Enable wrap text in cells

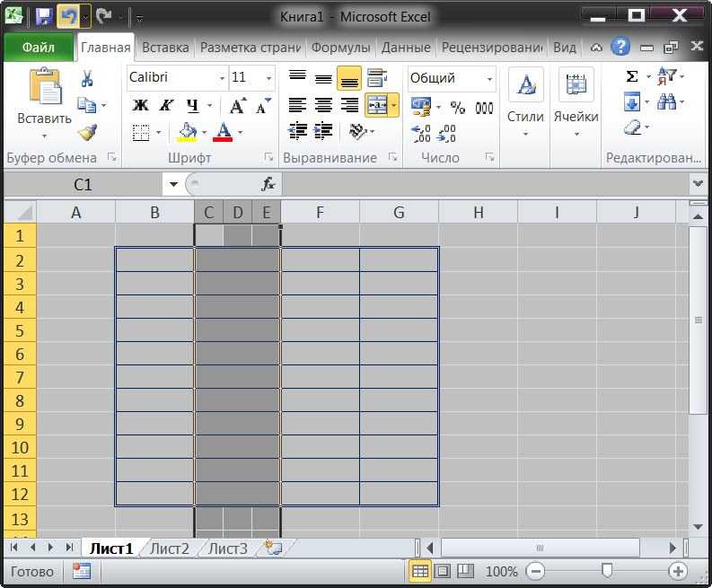coord(377,78)
